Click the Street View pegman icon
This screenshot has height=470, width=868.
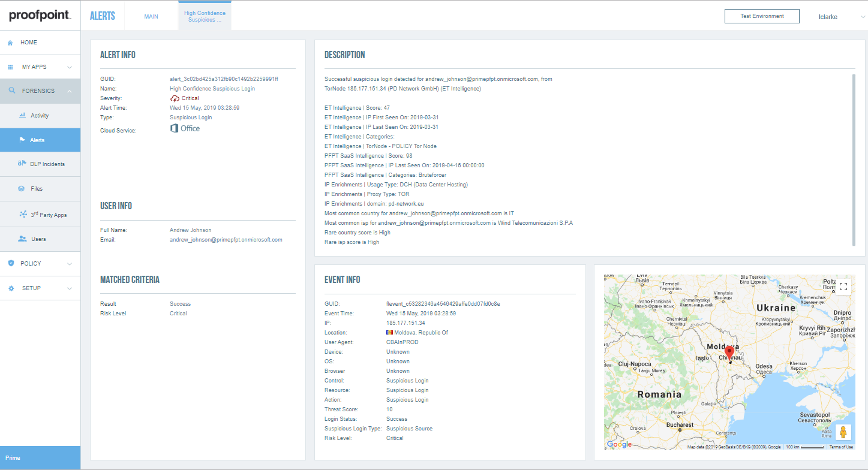tap(843, 432)
